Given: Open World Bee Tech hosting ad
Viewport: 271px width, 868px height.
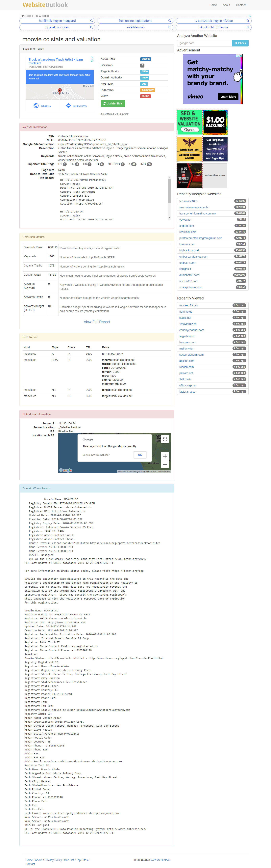Looking at the screenshot, I should [189, 149].
